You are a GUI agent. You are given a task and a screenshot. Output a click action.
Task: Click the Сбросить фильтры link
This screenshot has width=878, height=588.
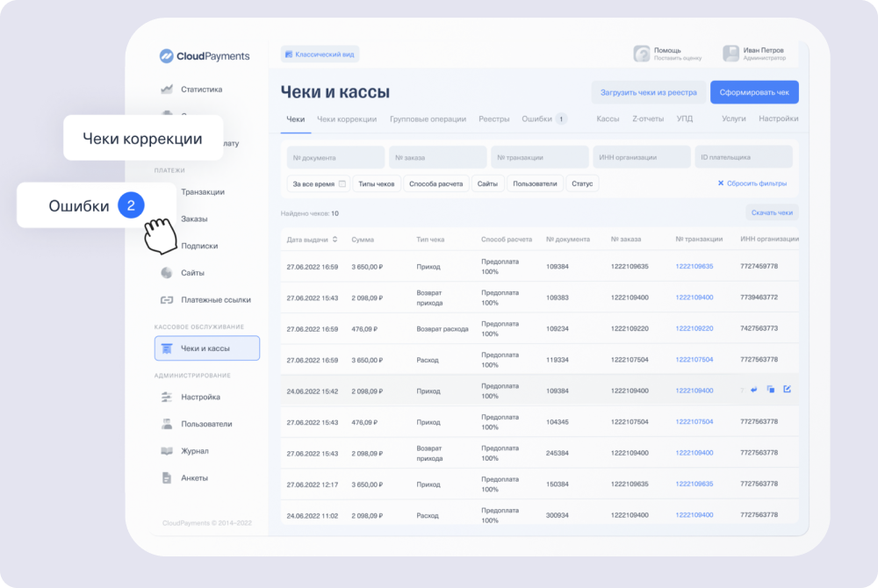pos(752,183)
